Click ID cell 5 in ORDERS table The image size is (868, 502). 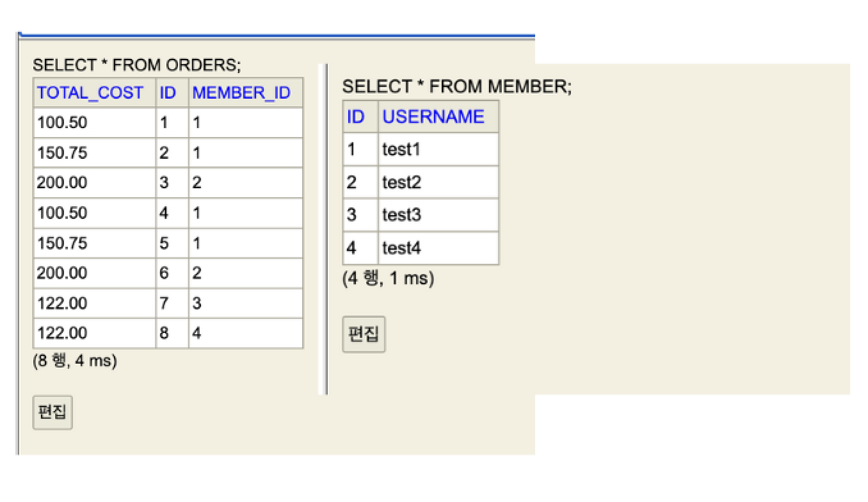[165, 243]
